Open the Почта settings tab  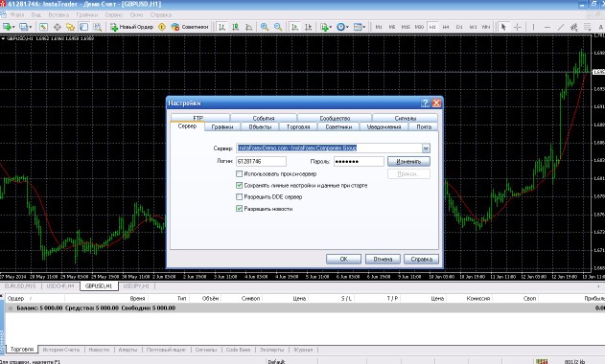tap(424, 126)
